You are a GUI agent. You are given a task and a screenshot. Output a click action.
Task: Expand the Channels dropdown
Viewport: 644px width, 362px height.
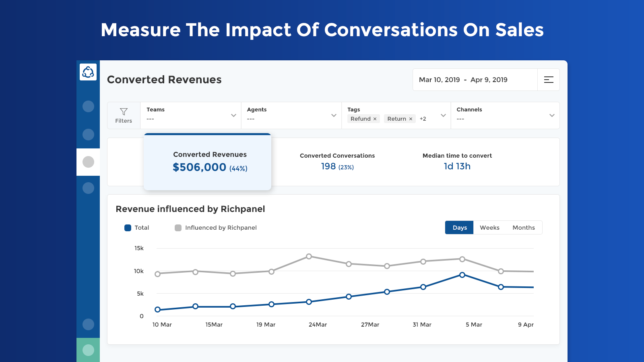[x=505, y=115]
